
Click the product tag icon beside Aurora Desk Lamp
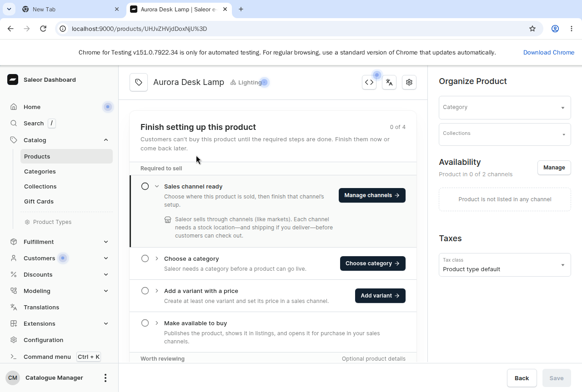(x=139, y=82)
